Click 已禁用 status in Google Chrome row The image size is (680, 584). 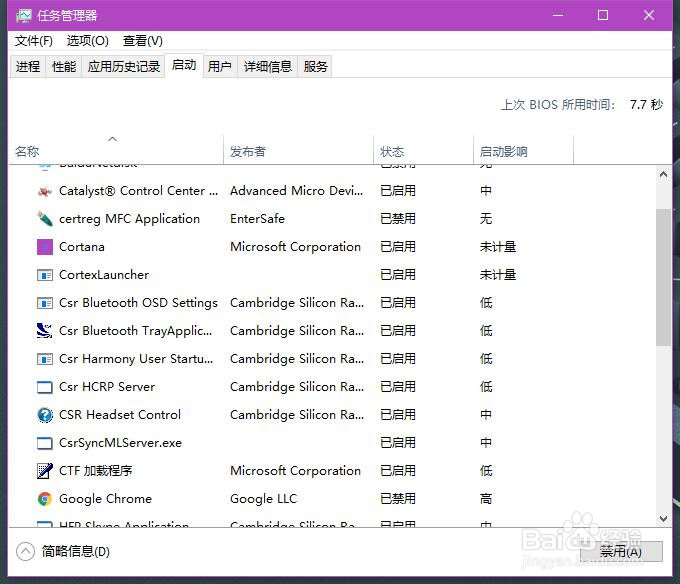398,499
